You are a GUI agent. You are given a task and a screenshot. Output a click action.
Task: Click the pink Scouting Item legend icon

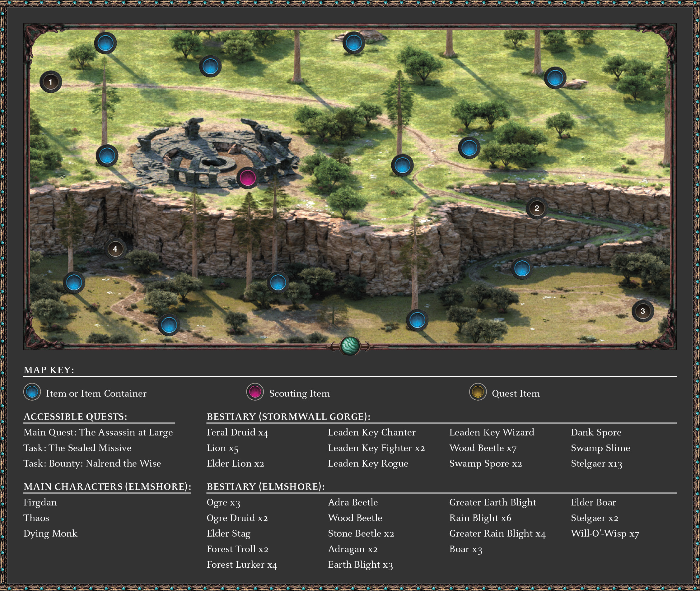point(255,392)
